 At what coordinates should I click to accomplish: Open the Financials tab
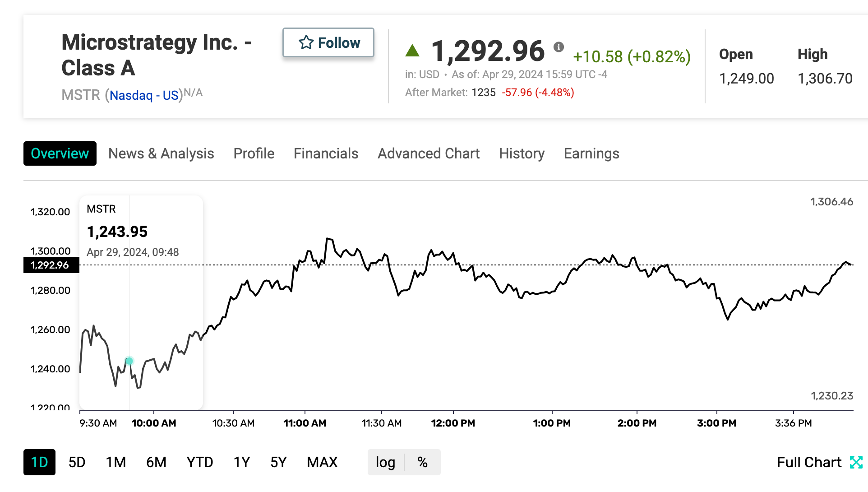[326, 153]
